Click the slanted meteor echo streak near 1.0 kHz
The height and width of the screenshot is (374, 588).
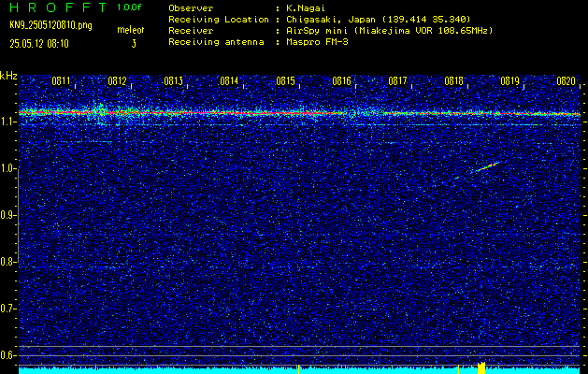487,167
